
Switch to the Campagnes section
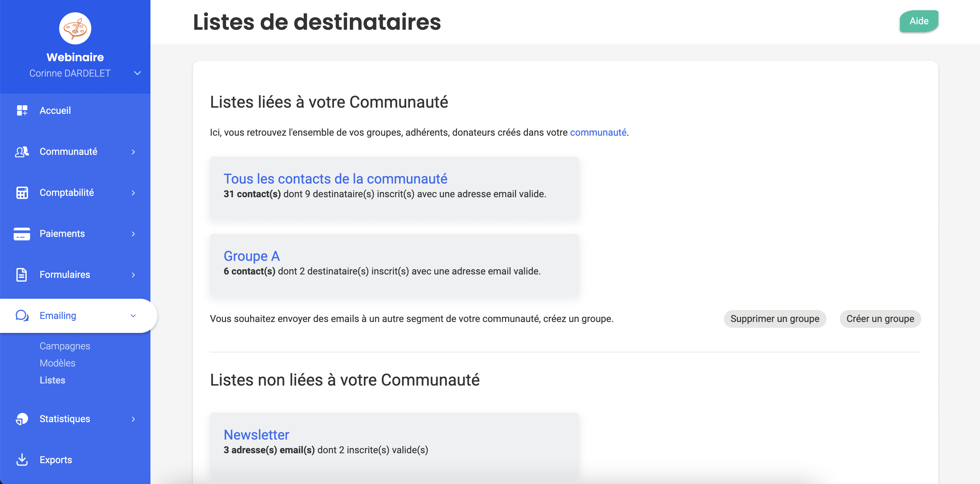pyautogui.click(x=65, y=346)
